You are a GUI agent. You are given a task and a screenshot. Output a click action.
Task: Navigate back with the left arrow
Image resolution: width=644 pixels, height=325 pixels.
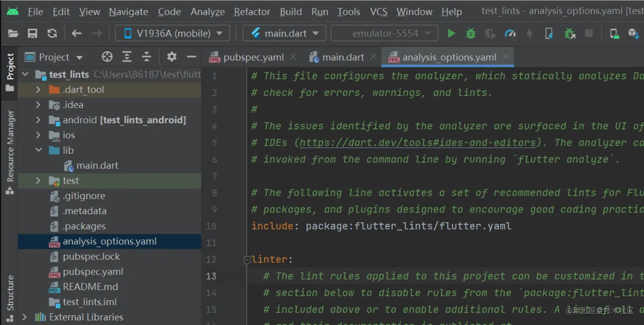pyautogui.click(x=77, y=33)
